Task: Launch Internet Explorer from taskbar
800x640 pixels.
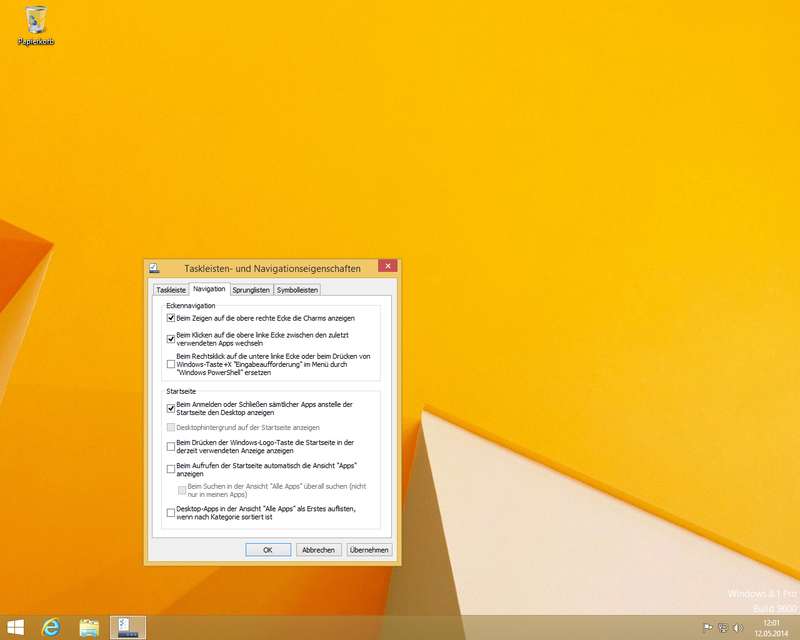Action: pyautogui.click(x=51, y=627)
